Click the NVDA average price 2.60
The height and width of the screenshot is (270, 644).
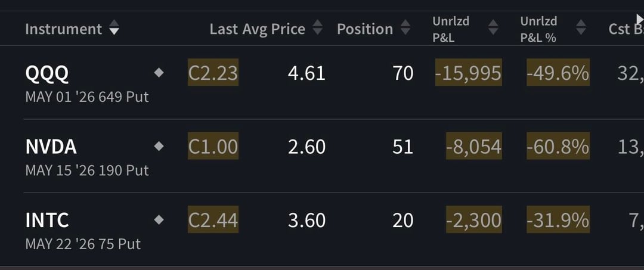pos(306,147)
